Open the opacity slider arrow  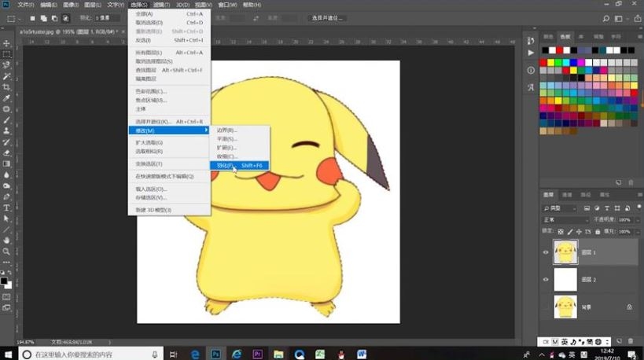[638, 220]
